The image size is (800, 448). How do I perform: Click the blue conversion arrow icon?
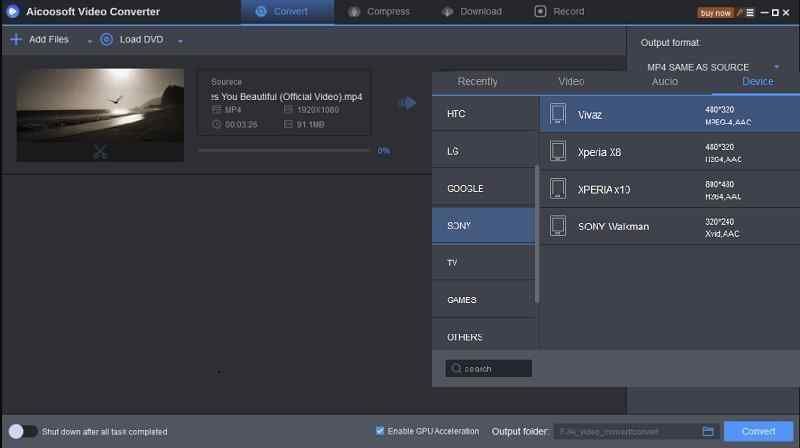408,103
